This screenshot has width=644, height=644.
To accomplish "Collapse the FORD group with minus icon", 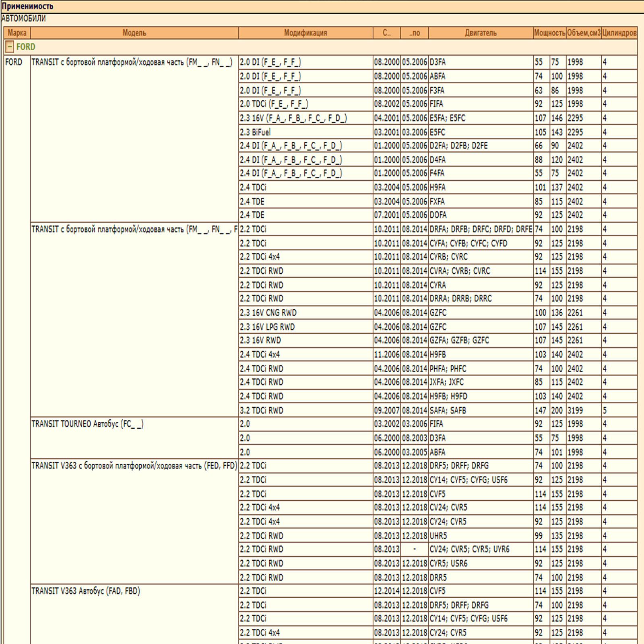I will [x=10, y=47].
